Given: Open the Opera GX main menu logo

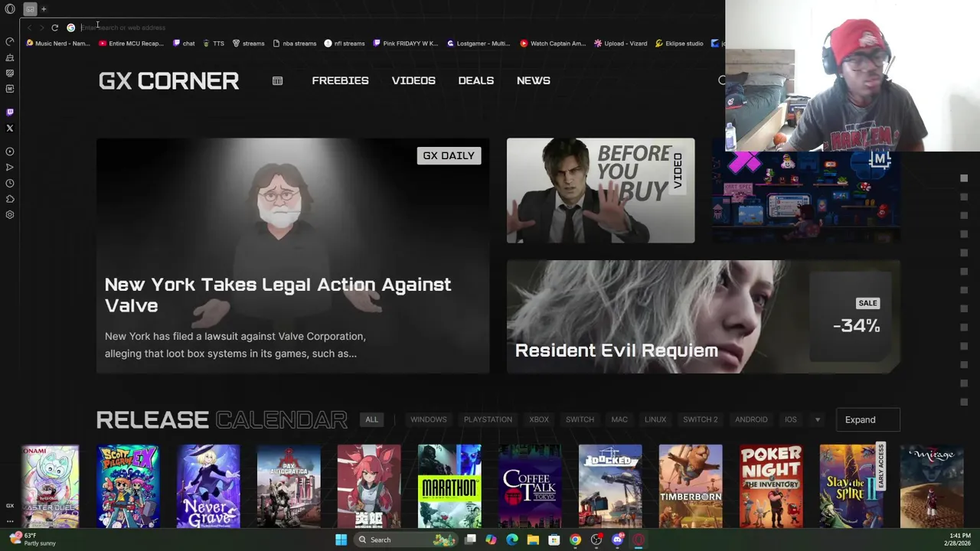Looking at the screenshot, I should [x=10, y=9].
